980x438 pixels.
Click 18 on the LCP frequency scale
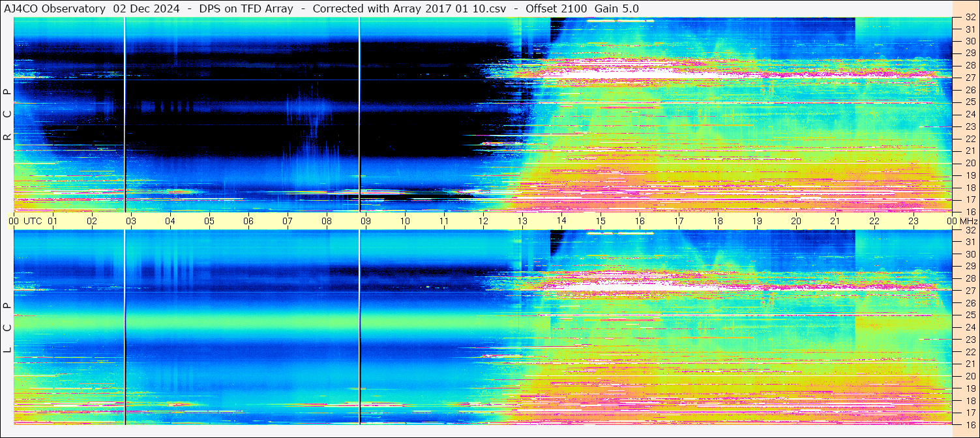coord(970,400)
